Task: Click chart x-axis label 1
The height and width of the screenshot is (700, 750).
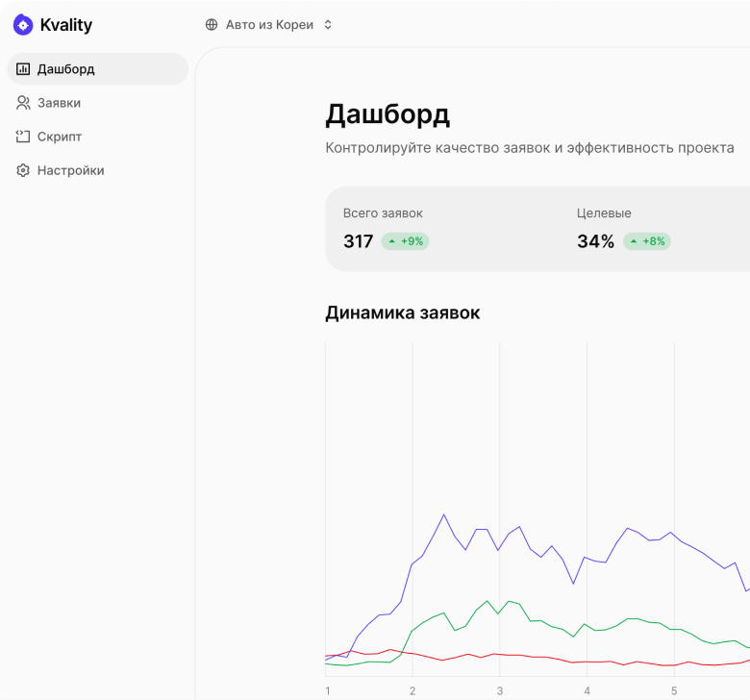Action: [x=328, y=691]
